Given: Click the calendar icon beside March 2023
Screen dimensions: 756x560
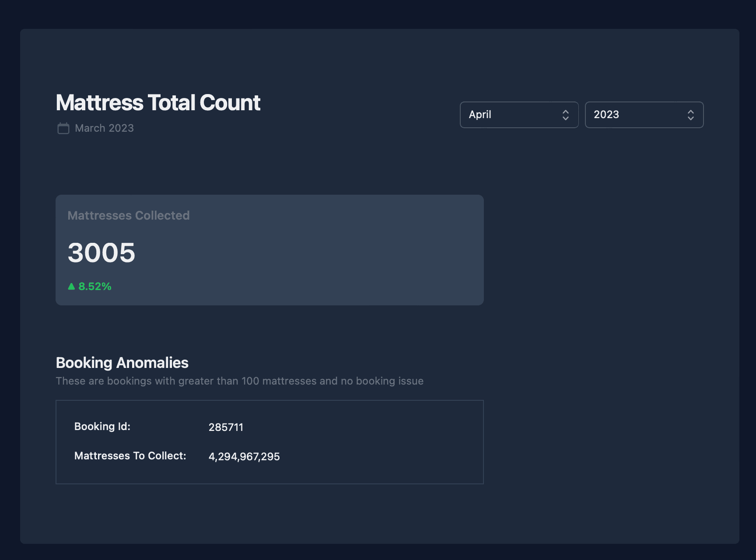Looking at the screenshot, I should pyautogui.click(x=63, y=128).
